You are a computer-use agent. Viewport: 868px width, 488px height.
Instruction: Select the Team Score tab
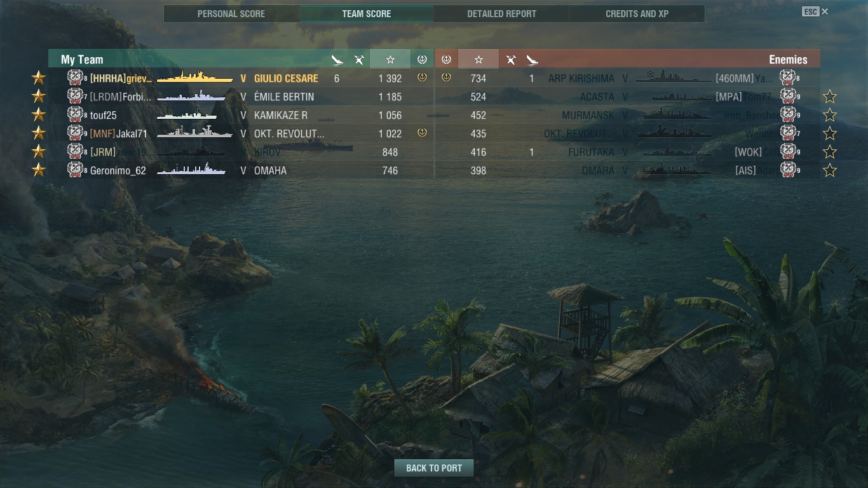[x=367, y=13]
